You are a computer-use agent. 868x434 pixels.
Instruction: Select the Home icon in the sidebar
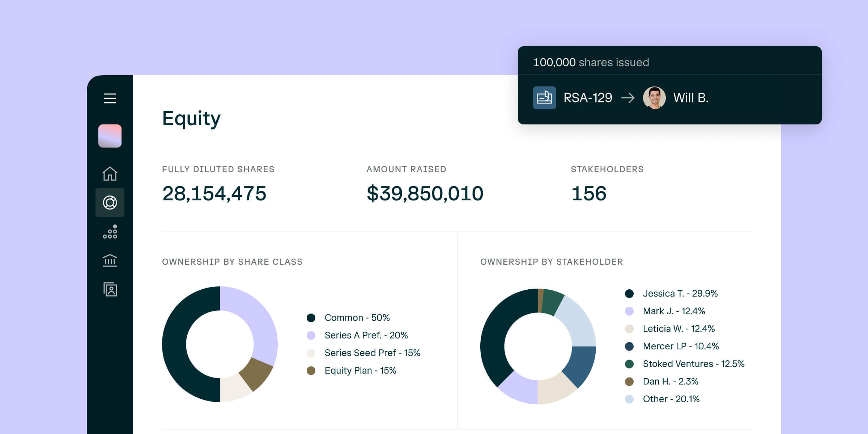pos(110,174)
